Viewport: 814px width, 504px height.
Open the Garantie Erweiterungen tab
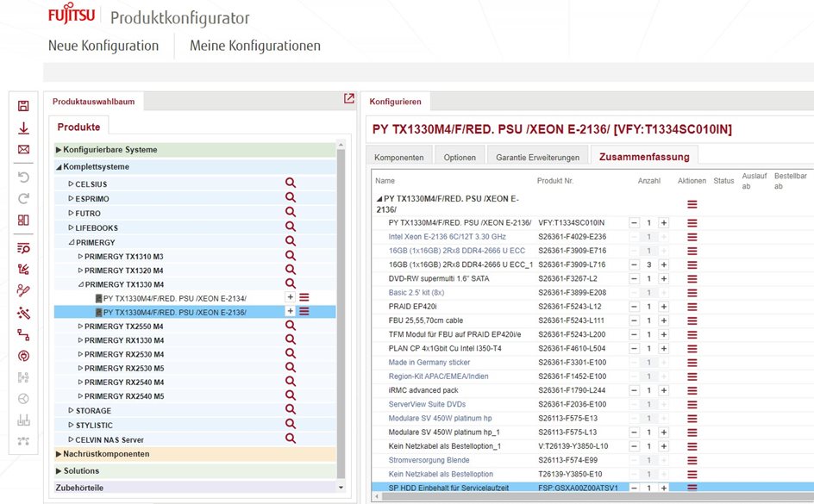coord(537,157)
